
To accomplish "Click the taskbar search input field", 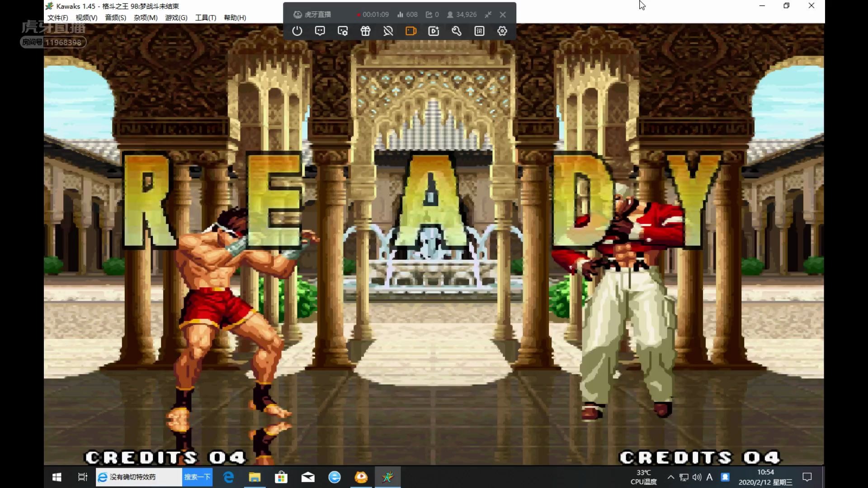I will pyautogui.click(x=139, y=477).
